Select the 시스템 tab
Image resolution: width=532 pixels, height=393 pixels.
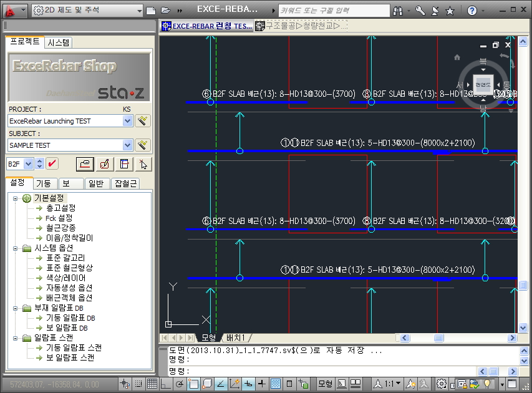pyautogui.click(x=59, y=42)
